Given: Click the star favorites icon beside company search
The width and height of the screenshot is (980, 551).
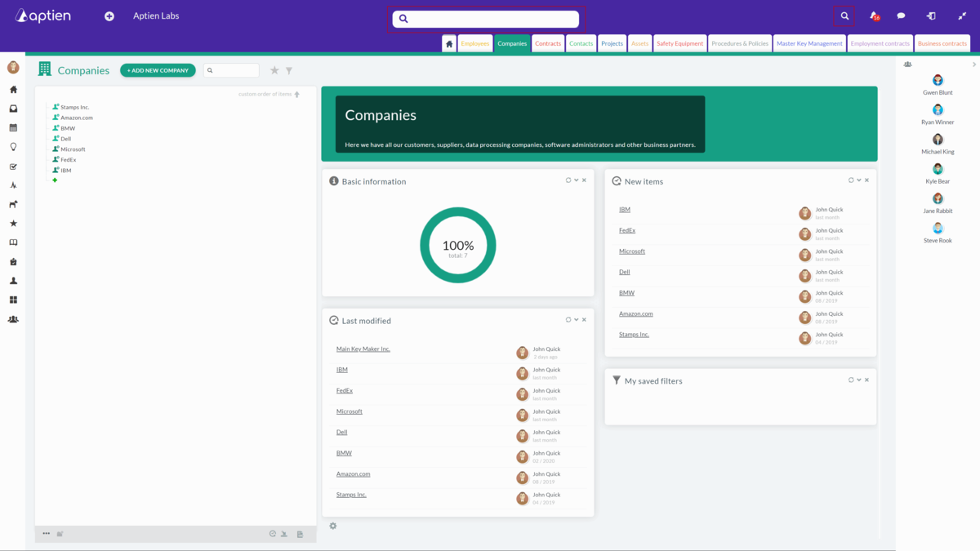Looking at the screenshot, I should tap(274, 71).
